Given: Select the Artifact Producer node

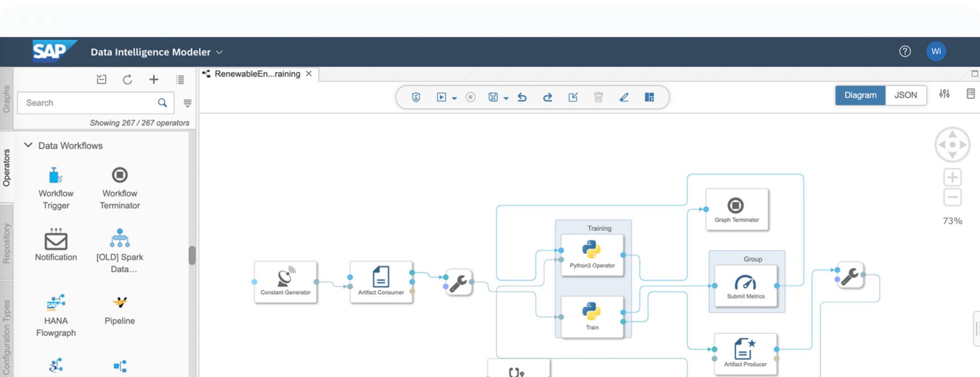Looking at the screenshot, I should 745,354.
